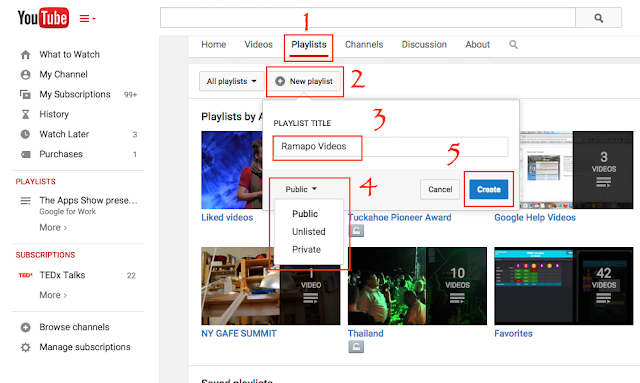Open The Apps Show playlist
This screenshot has height=383, width=640.
88,200
